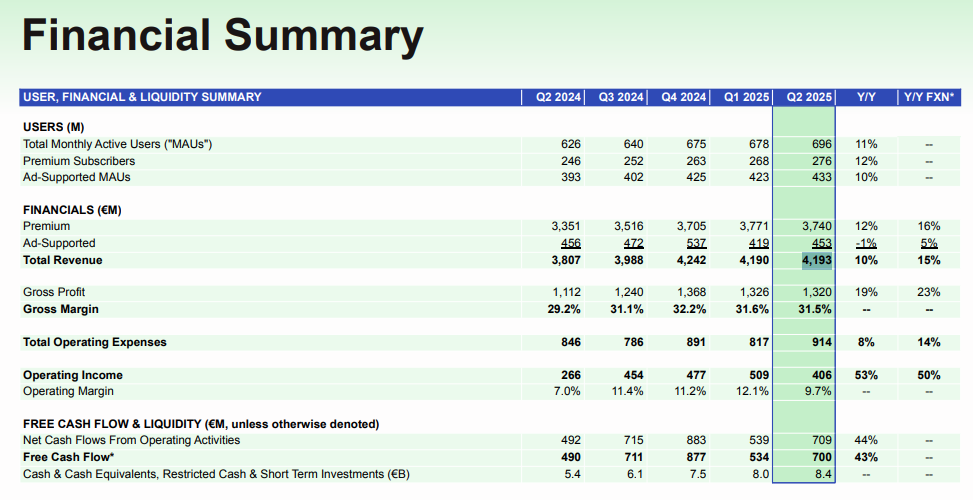Image resolution: width=973 pixels, height=500 pixels.
Task: Click the highlighted Total Revenue value 4,193
Action: [x=816, y=260]
